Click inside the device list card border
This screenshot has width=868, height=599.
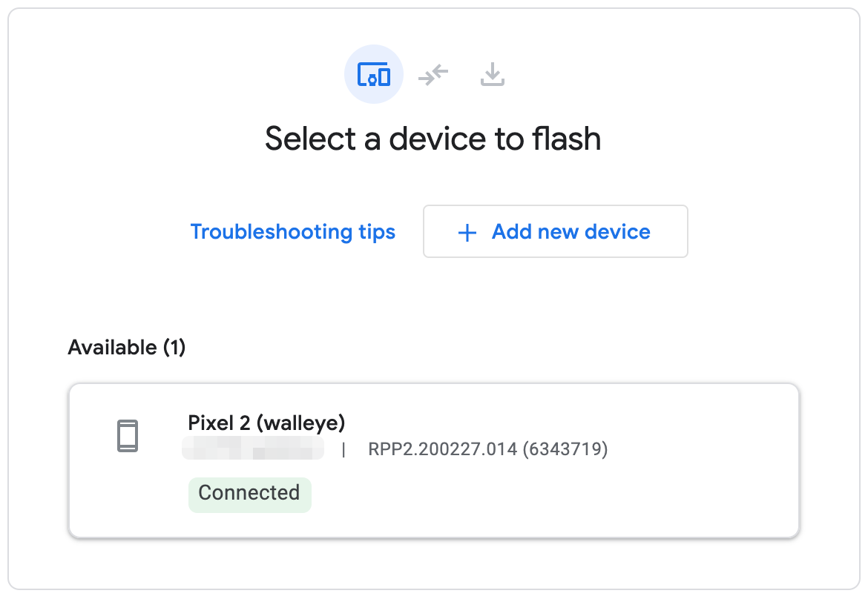coord(434,460)
